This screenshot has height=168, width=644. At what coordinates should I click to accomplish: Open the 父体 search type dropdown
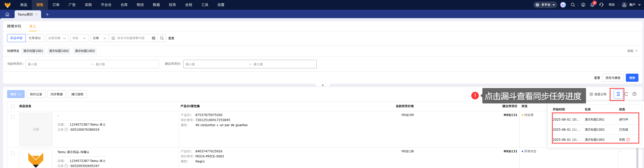click(x=100, y=38)
